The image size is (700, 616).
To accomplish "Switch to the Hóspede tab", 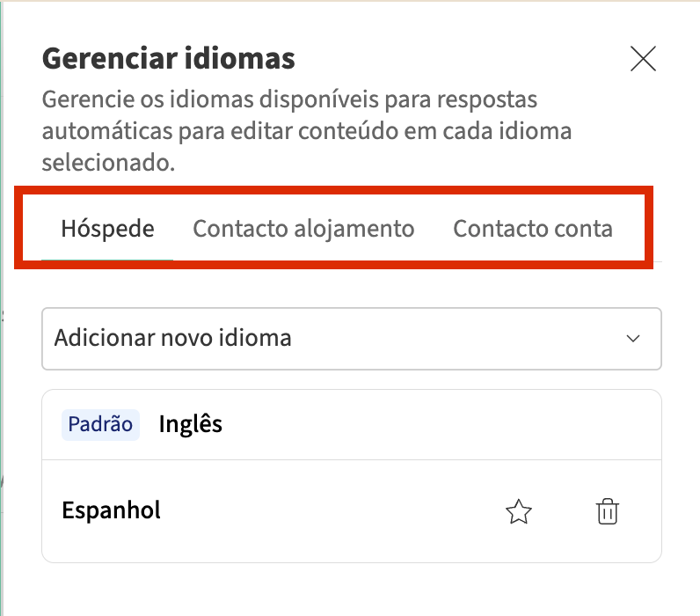I will 107,229.
